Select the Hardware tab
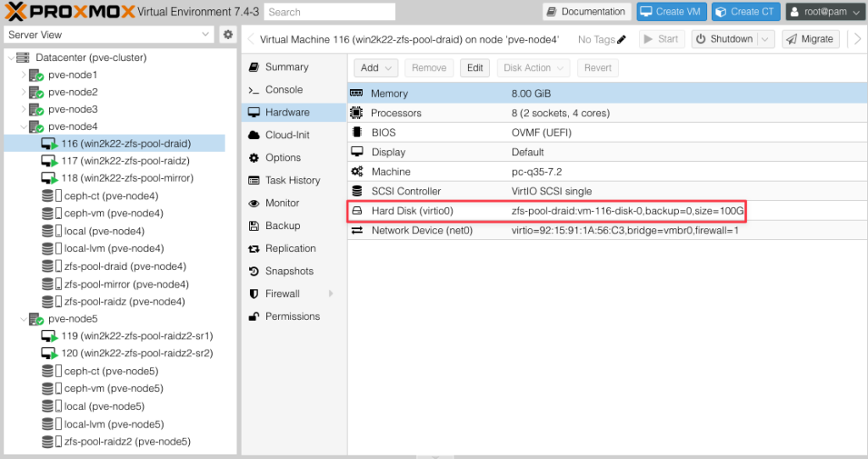The width and height of the screenshot is (868, 459). coord(294,113)
